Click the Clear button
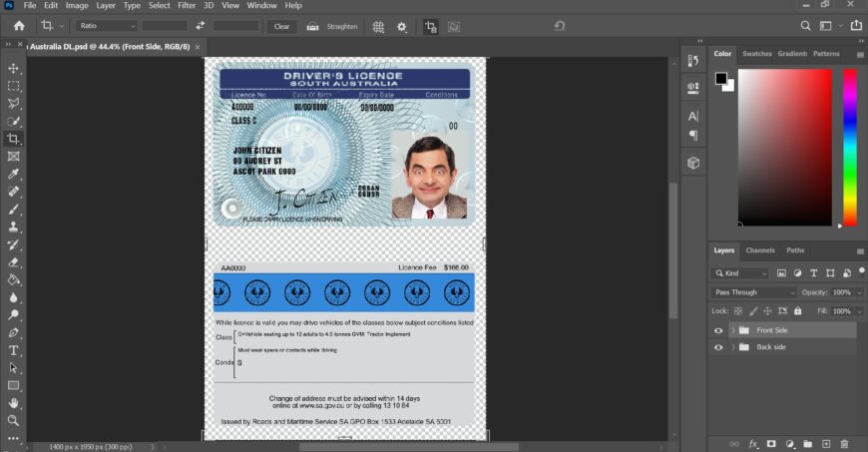Screen dimensions: 868x452 (x=281, y=27)
